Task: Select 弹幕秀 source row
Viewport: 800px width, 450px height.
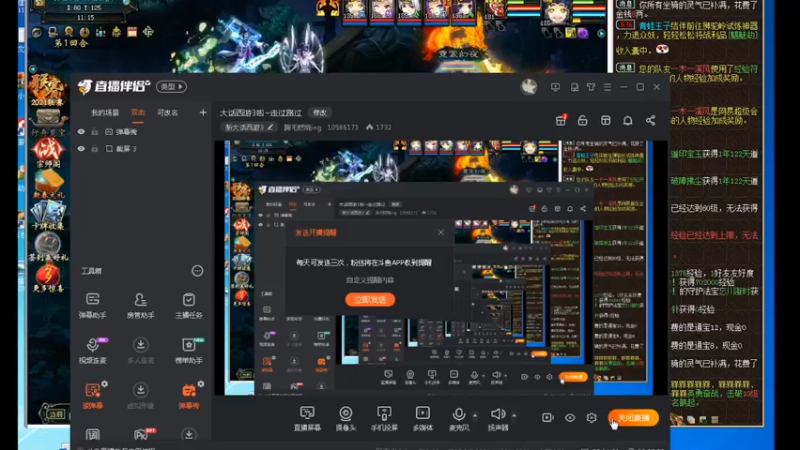Action: pos(141,132)
